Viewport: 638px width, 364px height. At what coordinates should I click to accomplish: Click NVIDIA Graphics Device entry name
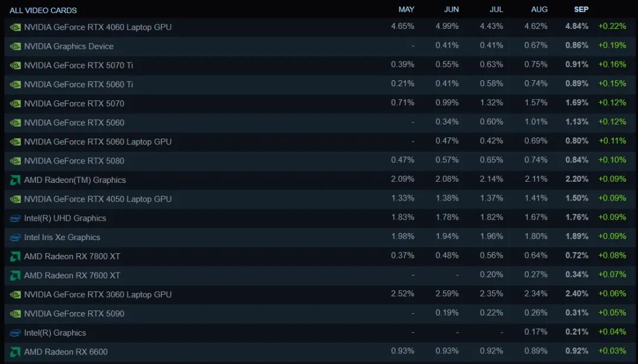[x=69, y=47]
